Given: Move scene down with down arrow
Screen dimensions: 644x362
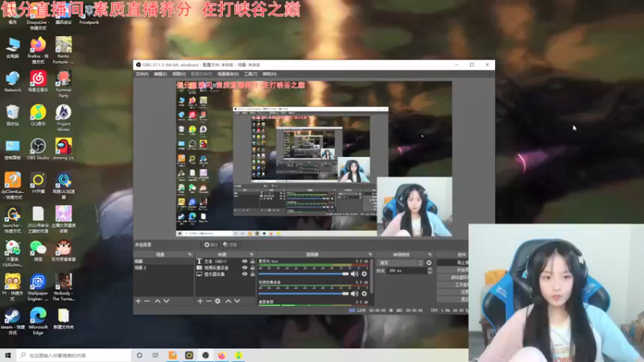Looking at the screenshot, I should [167, 301].
